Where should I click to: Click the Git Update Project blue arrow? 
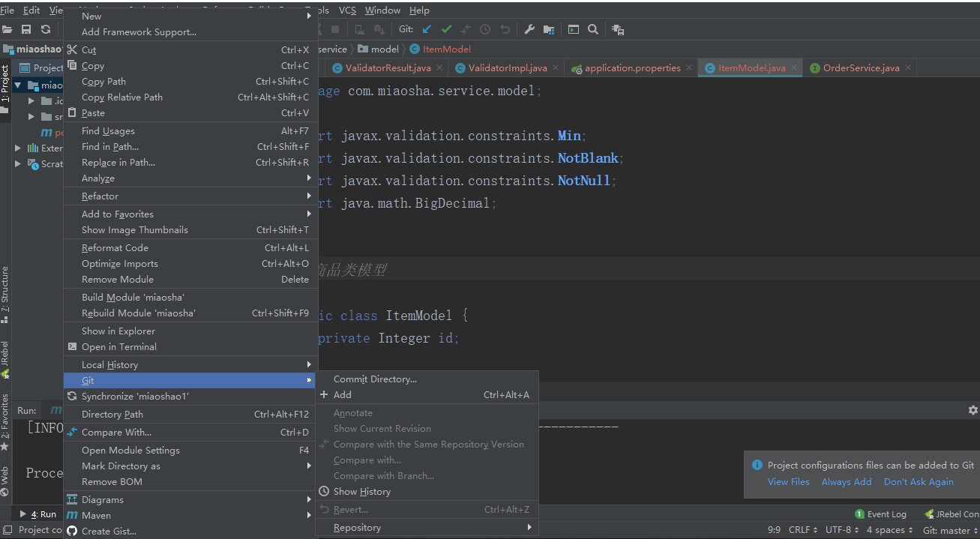[x=427, y=29]
